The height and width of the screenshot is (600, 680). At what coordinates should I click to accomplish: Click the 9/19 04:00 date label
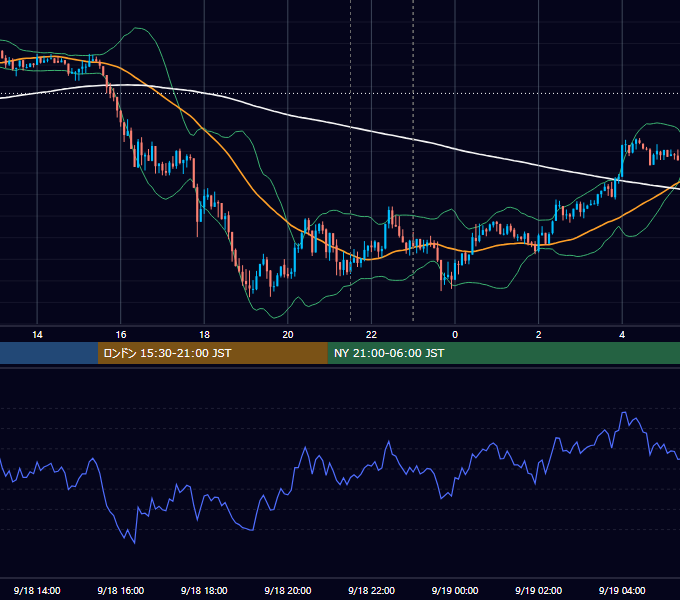tap(622, 590)
